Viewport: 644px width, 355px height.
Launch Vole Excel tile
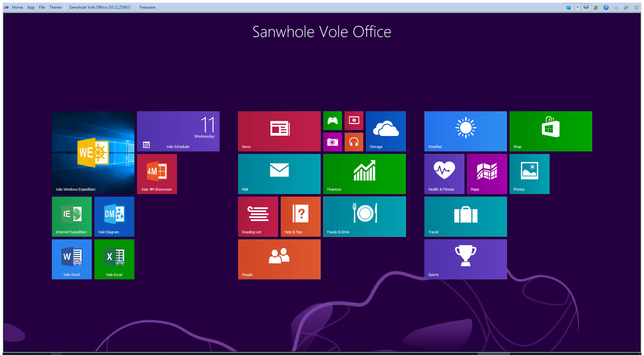click(114, 259)
